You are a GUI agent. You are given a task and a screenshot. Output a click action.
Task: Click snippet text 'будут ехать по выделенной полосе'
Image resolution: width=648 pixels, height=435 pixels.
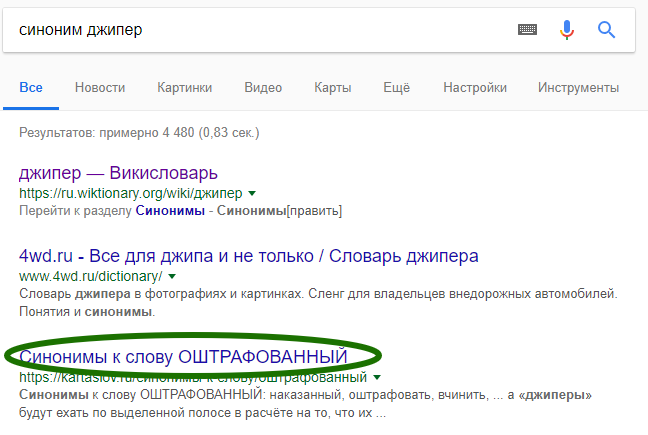point(131,413)
